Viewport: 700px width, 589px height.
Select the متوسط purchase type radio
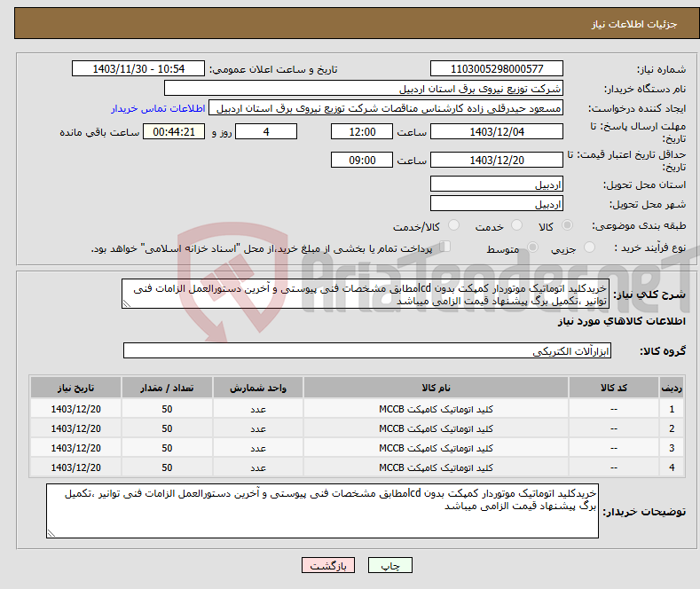(x=532, y=247)
